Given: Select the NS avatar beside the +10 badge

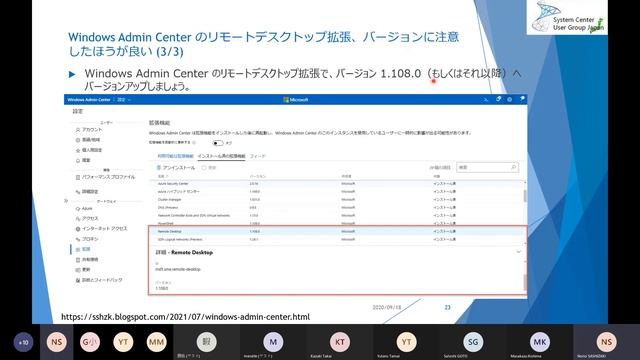Looking at the screenshot, I should pyautogui.click(x=56, y=342).
